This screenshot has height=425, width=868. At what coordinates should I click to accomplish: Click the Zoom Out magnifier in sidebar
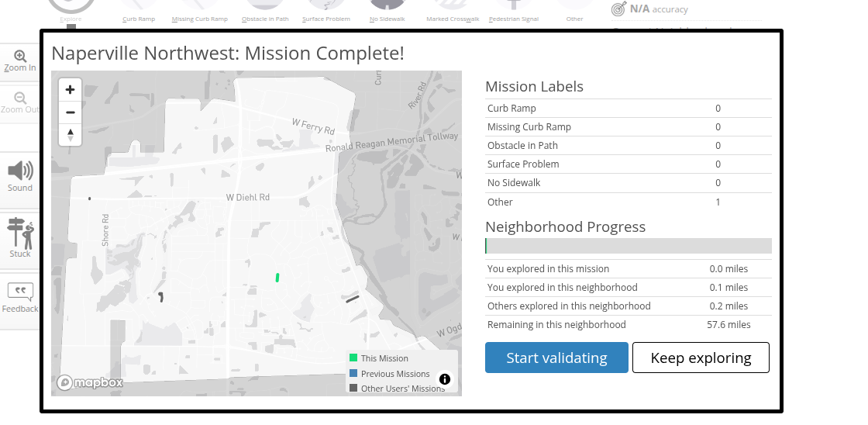(20, 98)
